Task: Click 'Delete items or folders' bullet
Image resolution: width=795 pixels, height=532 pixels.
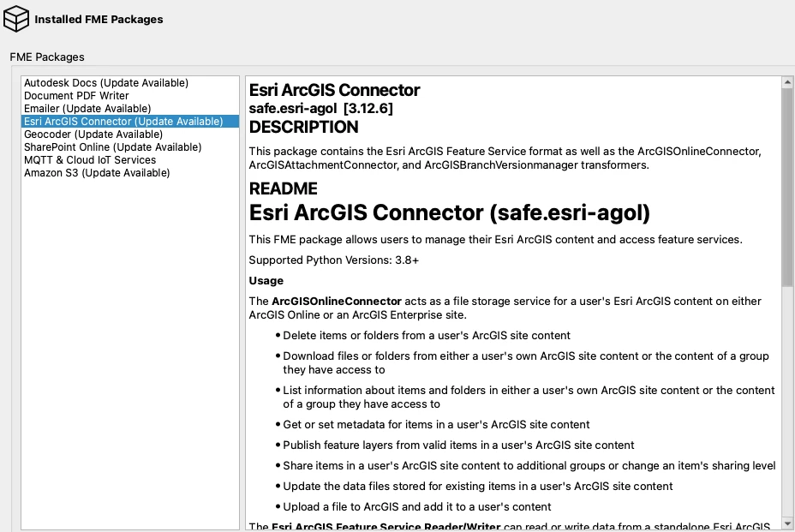Action: tap(427, 335)
